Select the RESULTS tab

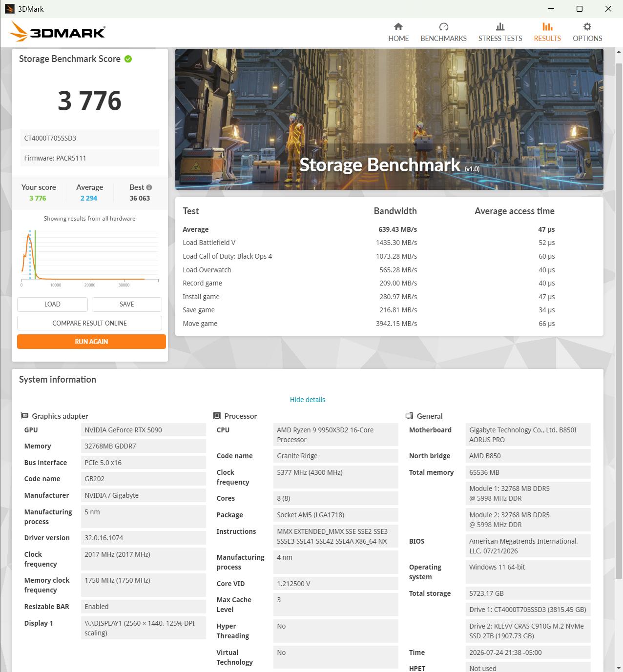(x=547, y=32)
